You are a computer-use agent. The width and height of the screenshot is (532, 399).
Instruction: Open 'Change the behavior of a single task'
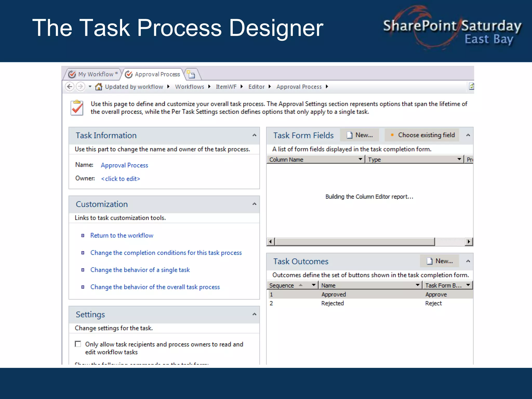pyautogui.click(x=140, y=270)
